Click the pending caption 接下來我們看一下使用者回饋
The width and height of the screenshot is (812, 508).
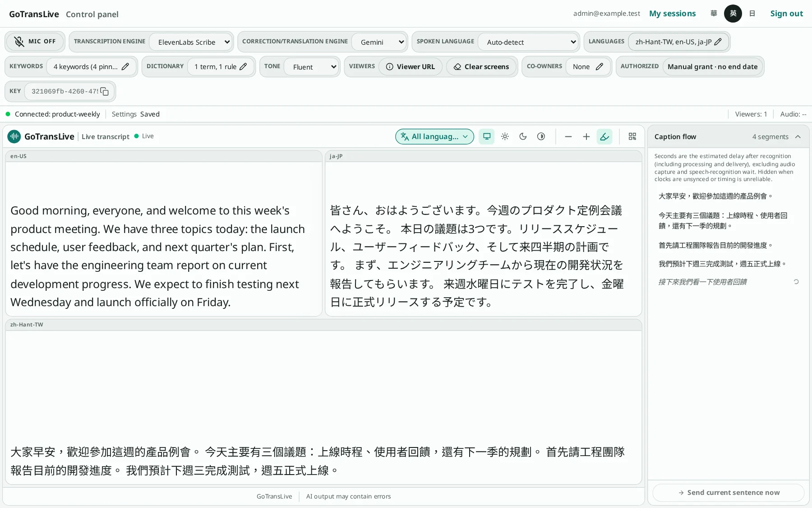point(702,282)
